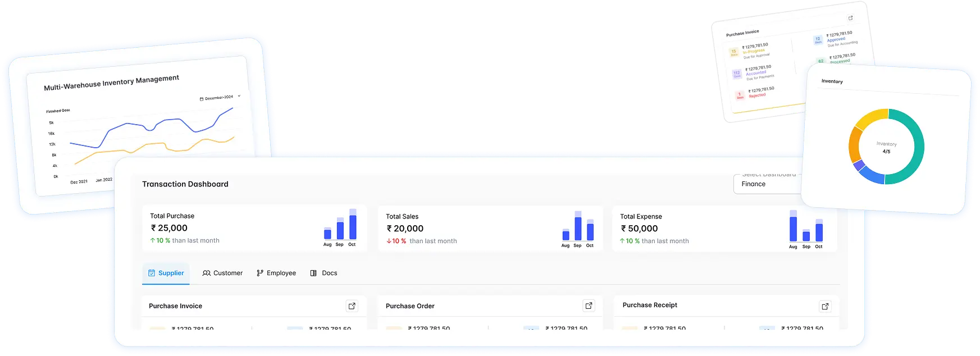Open Purchase Invoice card external link icon
Screen dimensions: 980x356
(x=352, y=306)
